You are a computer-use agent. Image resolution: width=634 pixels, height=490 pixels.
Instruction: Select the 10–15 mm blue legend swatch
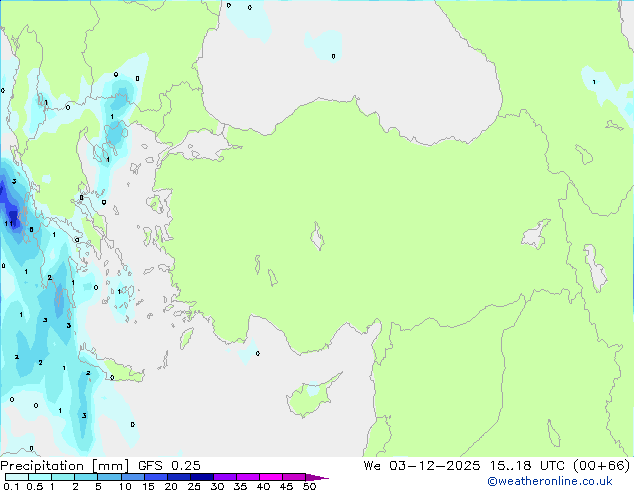coord(132,477)
